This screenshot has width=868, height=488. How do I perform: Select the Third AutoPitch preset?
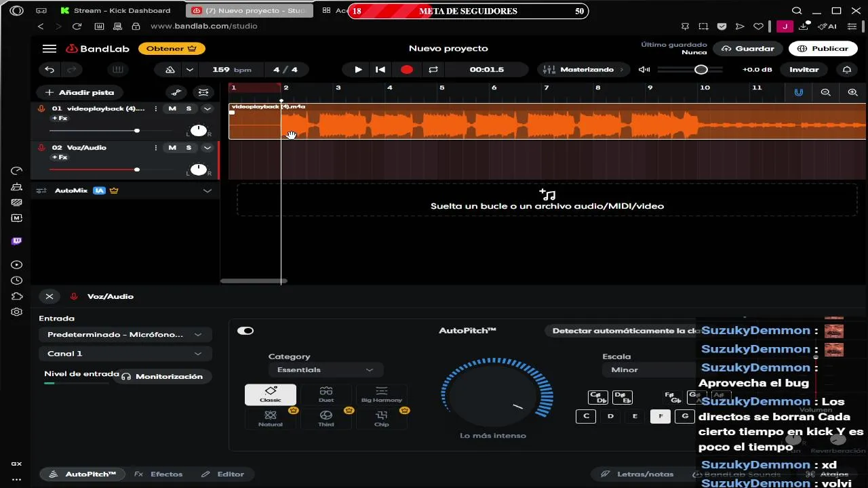click(326, 419)
